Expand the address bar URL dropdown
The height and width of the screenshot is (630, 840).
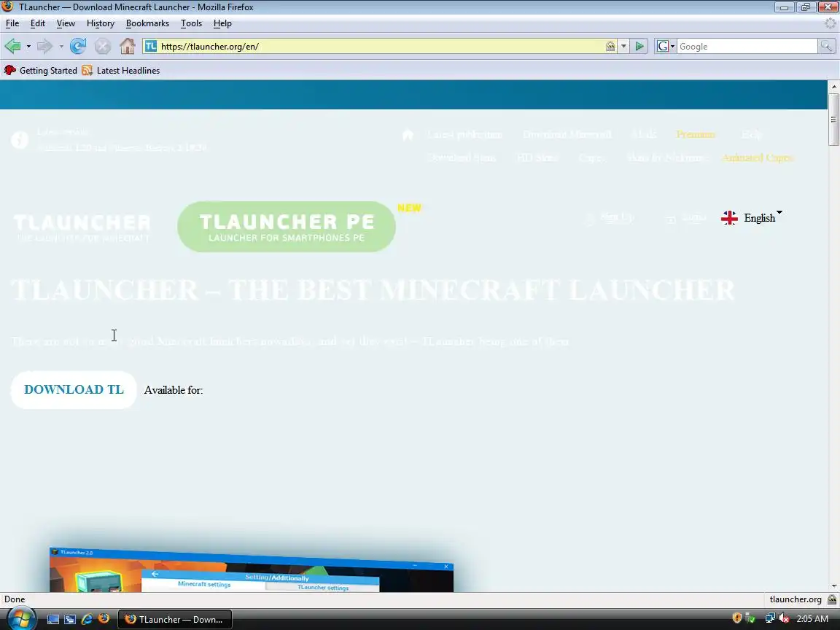[x=623, y=47]
